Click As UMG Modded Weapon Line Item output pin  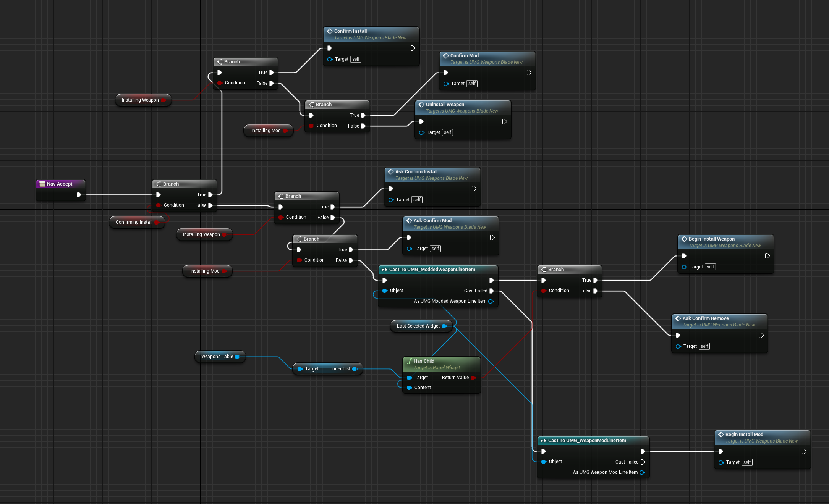pos(491,301)
